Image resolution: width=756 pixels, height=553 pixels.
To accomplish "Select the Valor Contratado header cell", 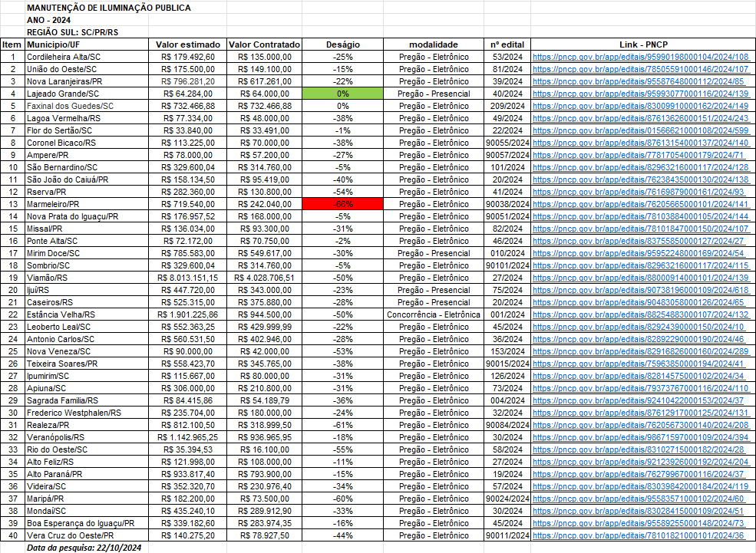I will click(264, 44).
